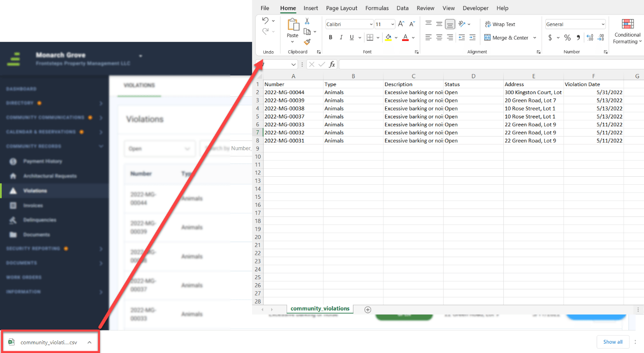Click the Cut scissors icon
The width and height of the screenshot is (644, 353).
[307, 21]
